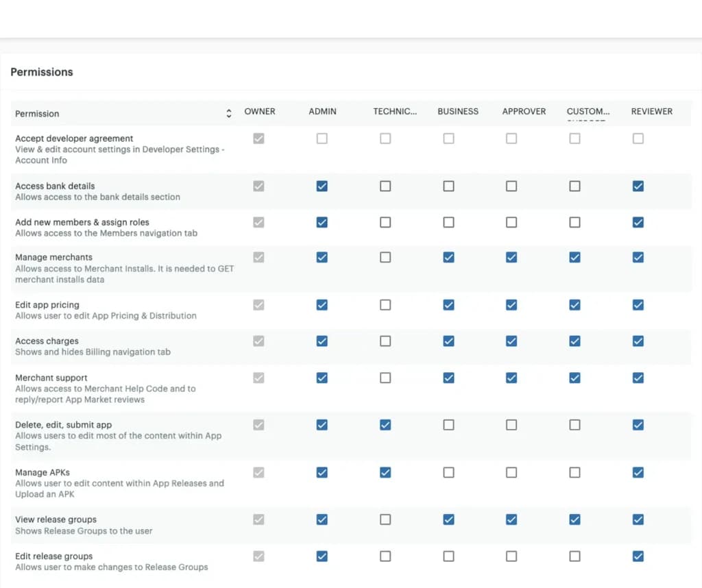The width and height of the screenshot is (702, 588).
Task: Click the ADMIN column header
Action: point(322,112)
